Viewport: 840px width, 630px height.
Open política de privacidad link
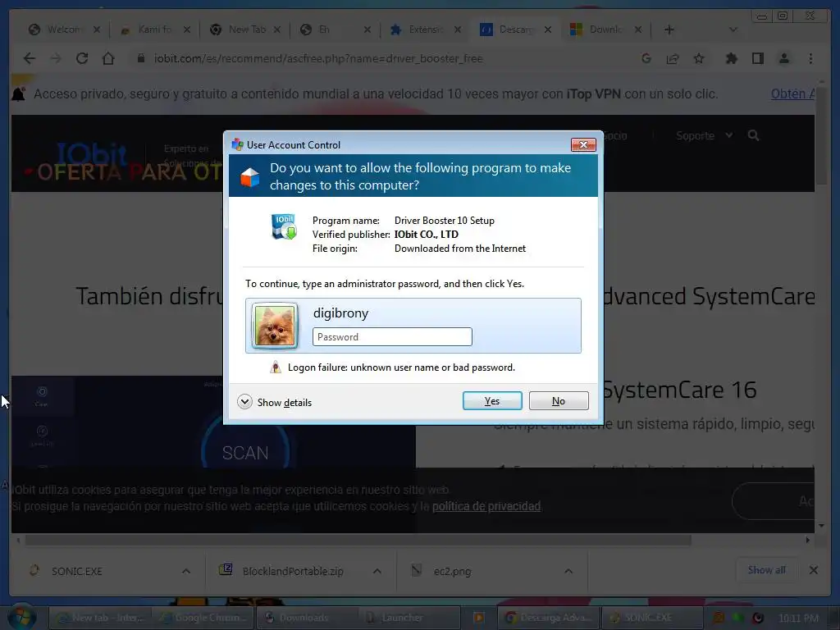click(486, 506)
